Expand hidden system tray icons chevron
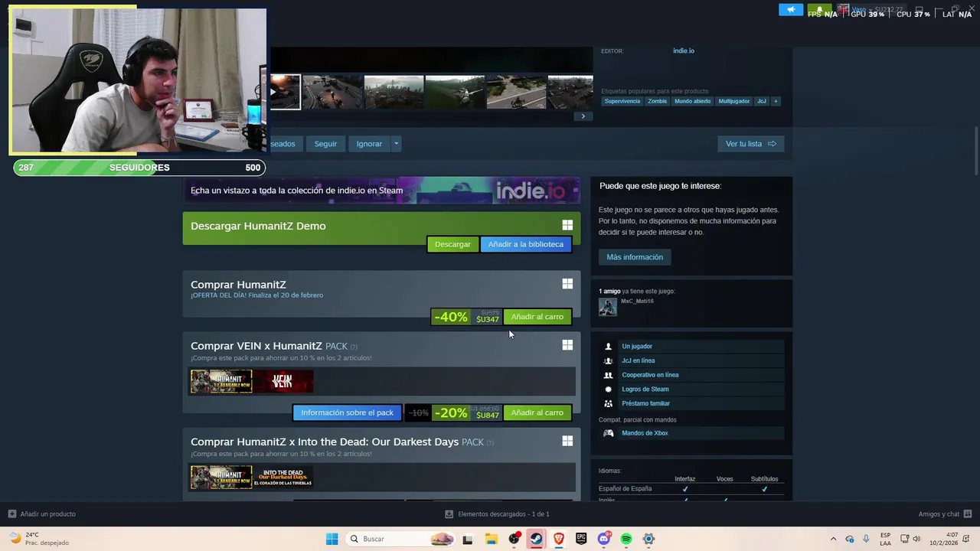 pos(834,539)
